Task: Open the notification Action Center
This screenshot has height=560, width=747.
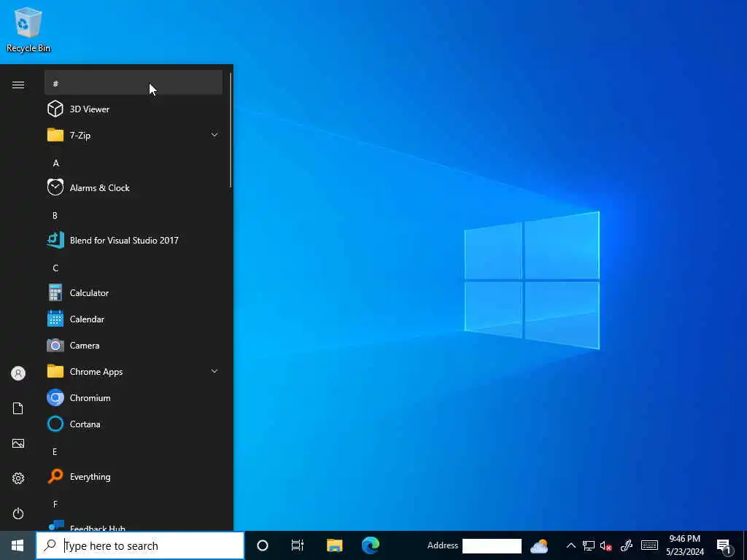Action: (724, 546)
